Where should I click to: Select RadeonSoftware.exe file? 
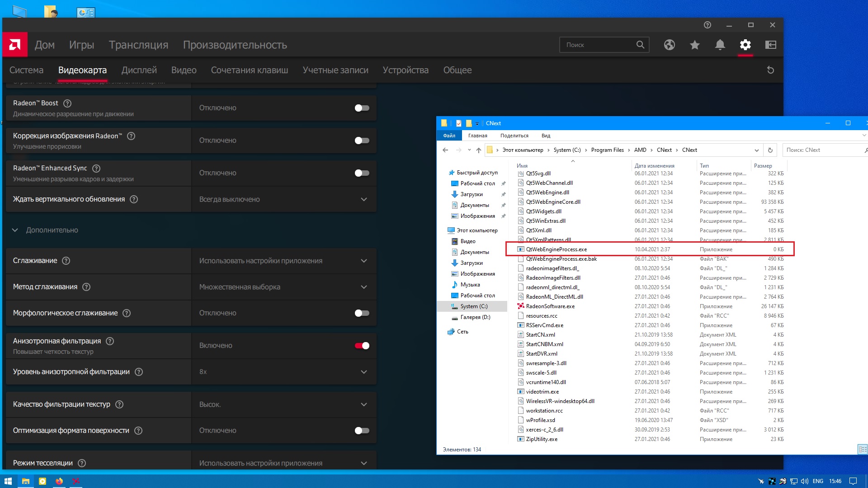pos(550,306)
